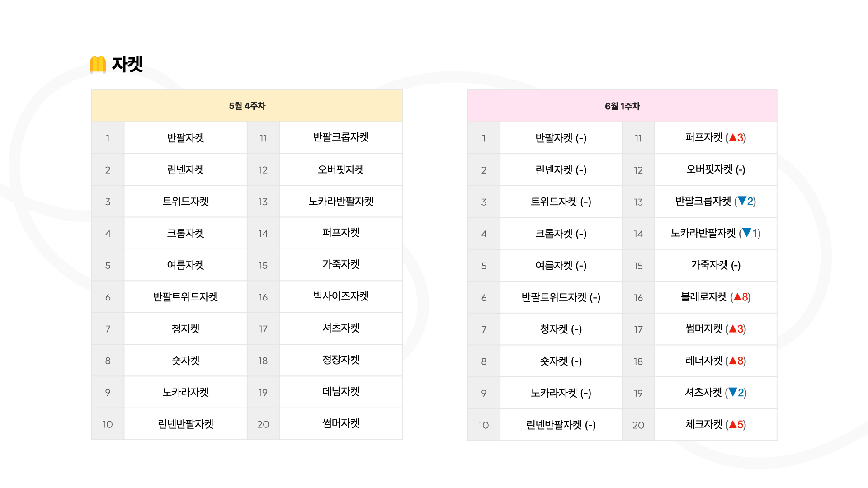868x488 pixels.
Task: Click the blue down arrow beside 셔츠자켓
Action: (733, 392)
